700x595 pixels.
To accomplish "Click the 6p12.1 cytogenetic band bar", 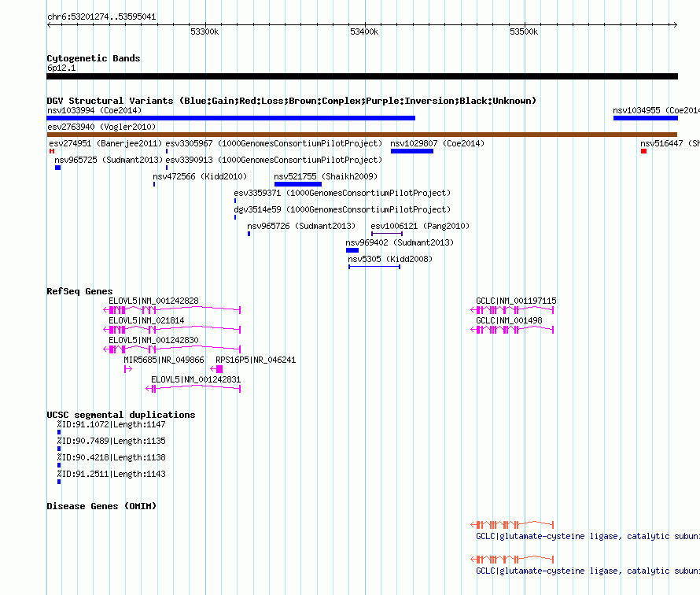I will (x=362, y=76).
